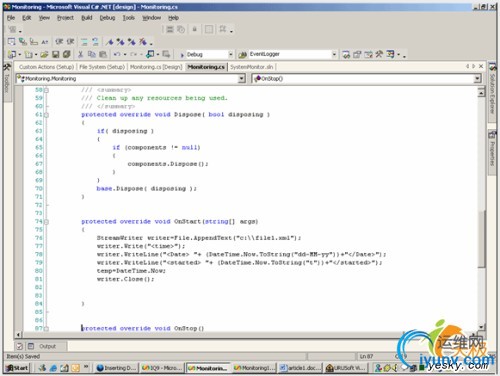This screenshot has width=500, height=376.
Task: Click the editor scroll-up arrow
Action: [481, 92]
